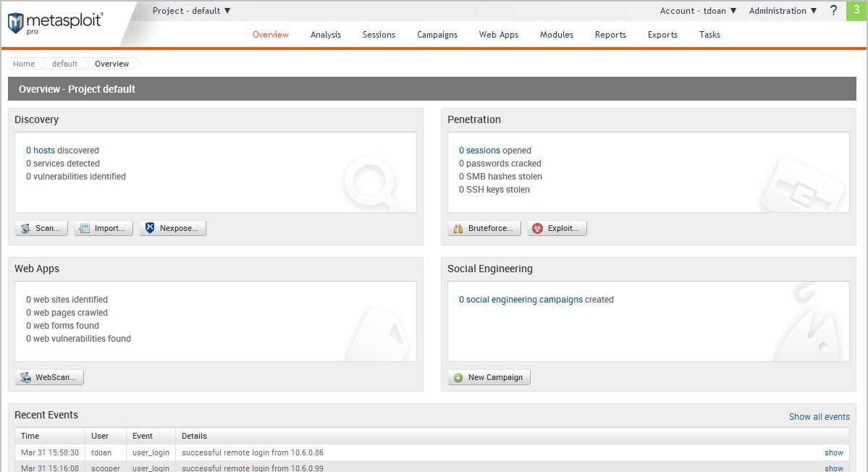Switch to the Exports tab
This screenshot has height=472, width=868.
click(x=662, y=34)
